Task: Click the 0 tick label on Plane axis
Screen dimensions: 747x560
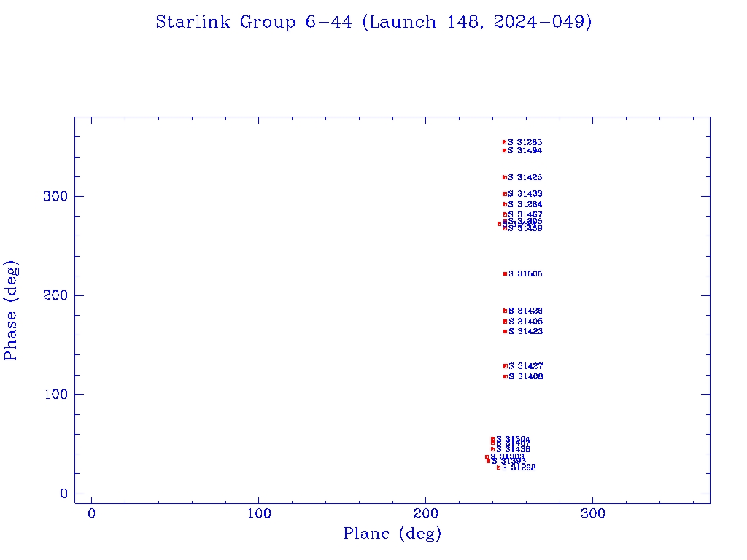Action: coord(91,513)
